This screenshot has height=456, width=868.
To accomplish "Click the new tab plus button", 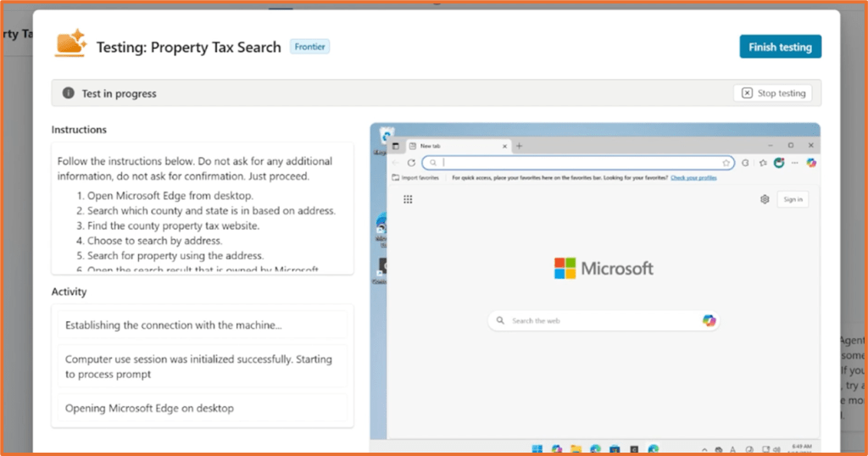I will 520,146.
